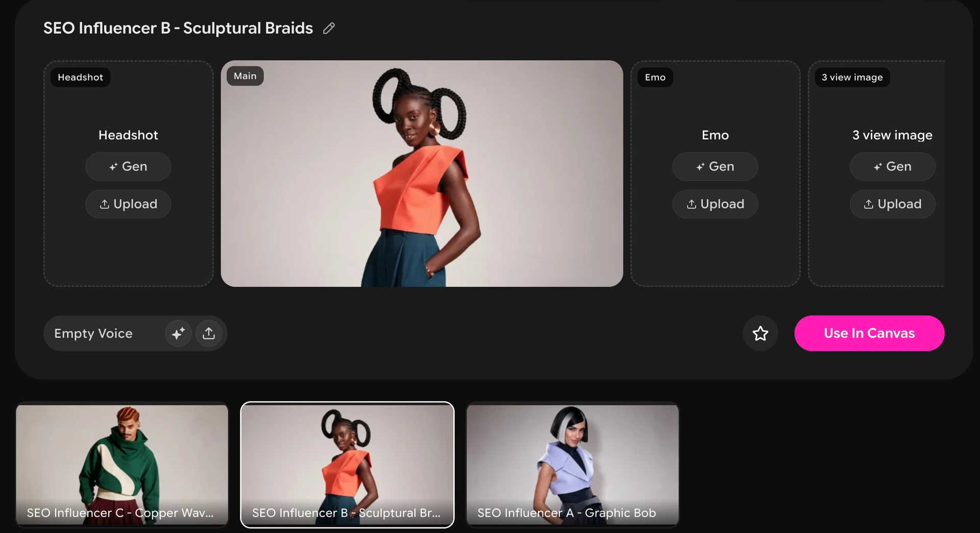Favorite this character with the star icon

pos(761,334)
